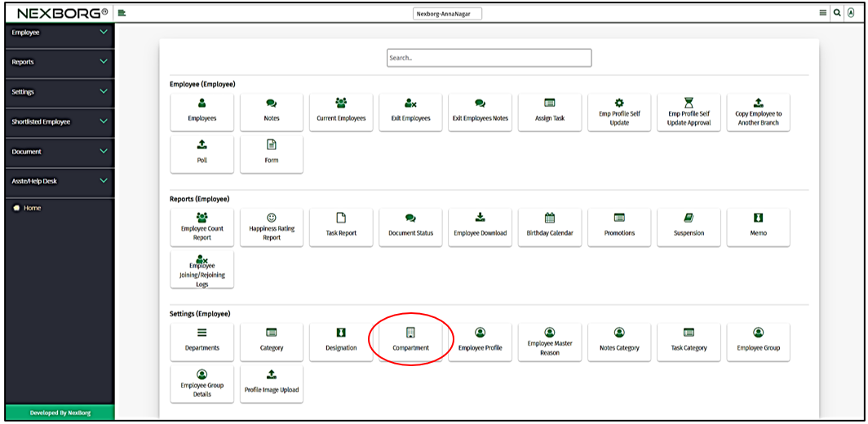The height and width of the screenshot is (424, 868).
Task: Open the Category settings tile
Action: pos(272,342)
